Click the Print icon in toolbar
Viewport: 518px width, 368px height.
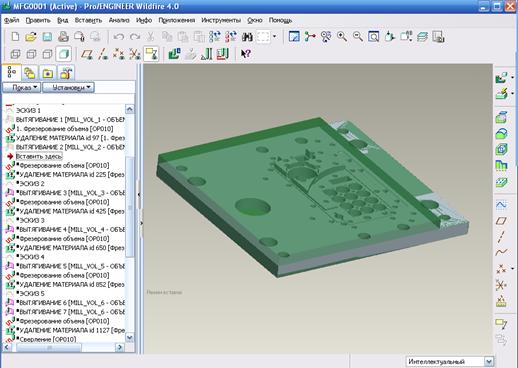(63, 37)
